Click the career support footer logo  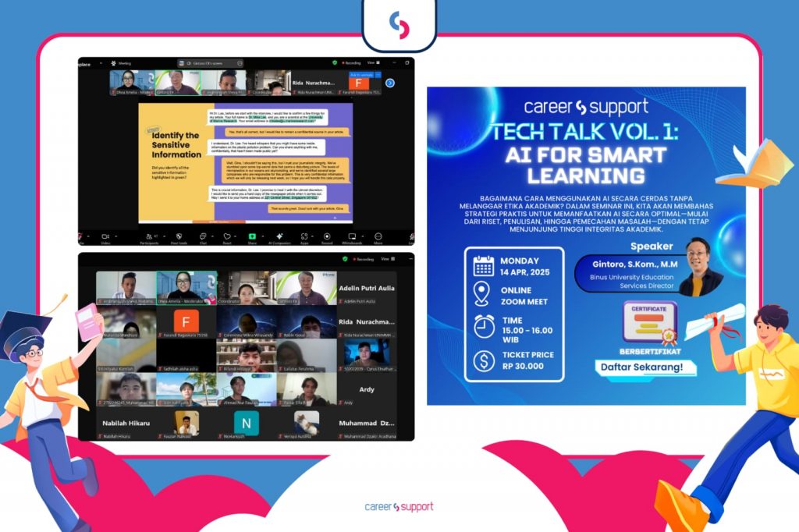point(399,506)
